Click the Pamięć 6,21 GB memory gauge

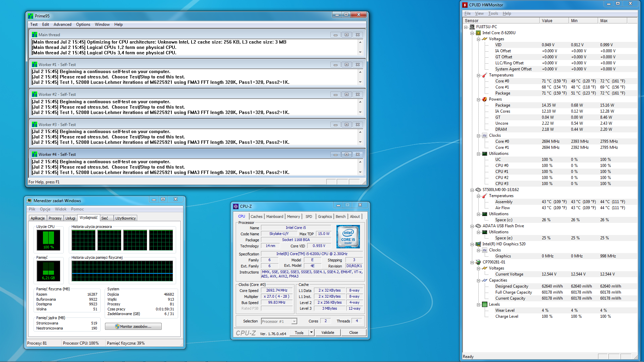coord(48,271)
